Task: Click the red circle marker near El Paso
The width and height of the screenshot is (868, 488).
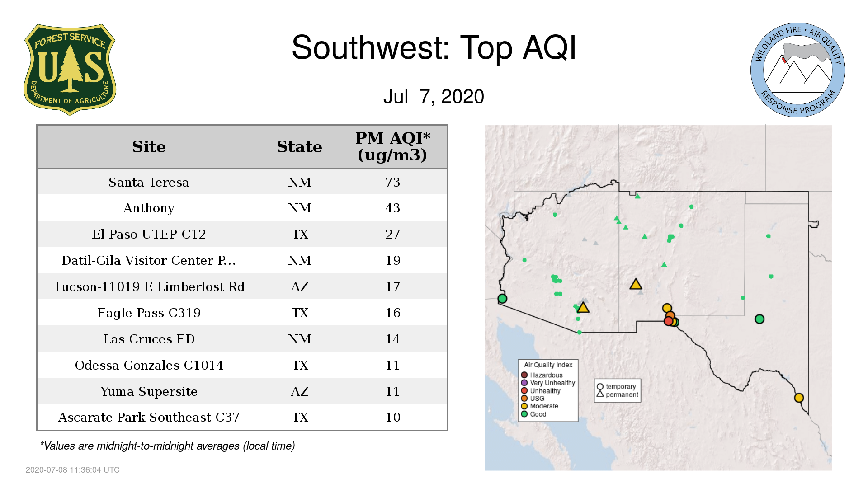Action: pyautogui.click(x=668, y=321)
